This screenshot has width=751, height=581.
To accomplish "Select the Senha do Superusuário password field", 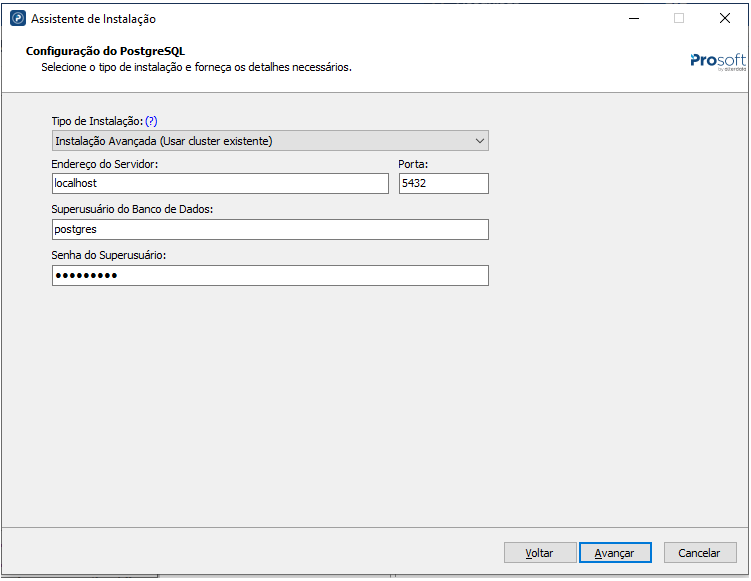I will (270, 276).
